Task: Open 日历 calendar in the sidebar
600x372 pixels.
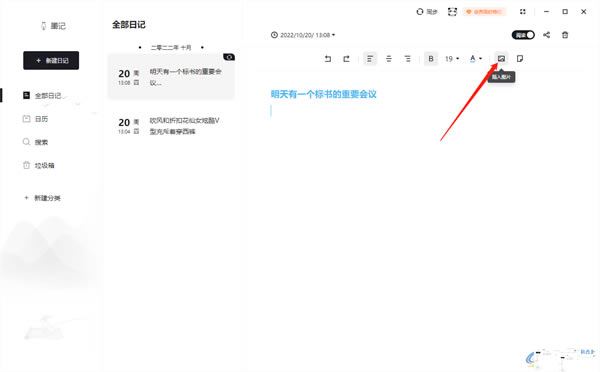Action: [x=36, y=119]
